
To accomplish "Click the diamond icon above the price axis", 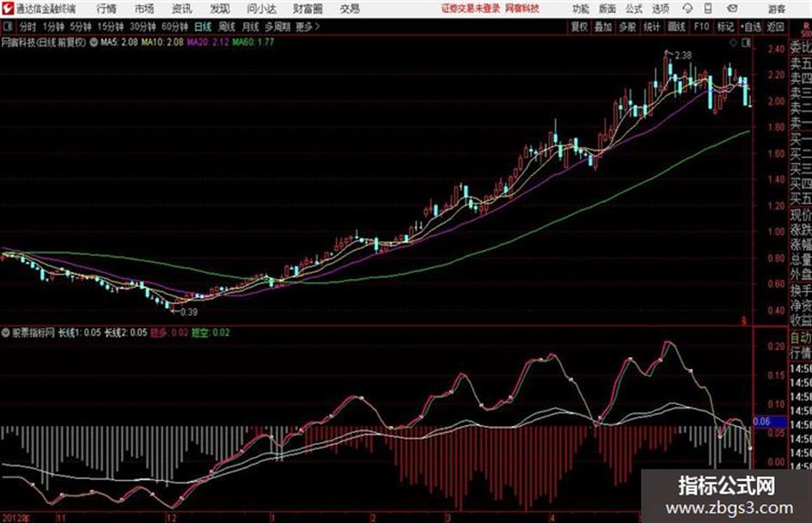I will click(733, 43).
